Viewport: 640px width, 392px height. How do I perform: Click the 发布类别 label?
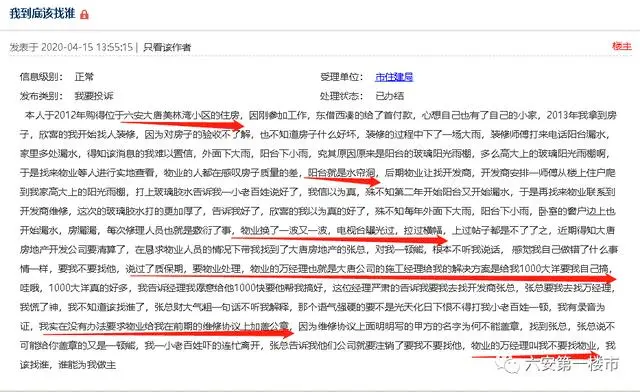(41, 96)
